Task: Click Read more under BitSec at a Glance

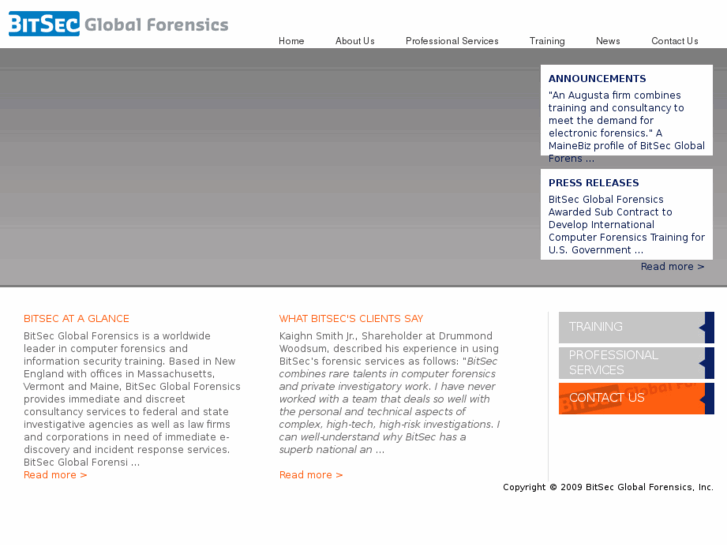Action: [55, 475]
